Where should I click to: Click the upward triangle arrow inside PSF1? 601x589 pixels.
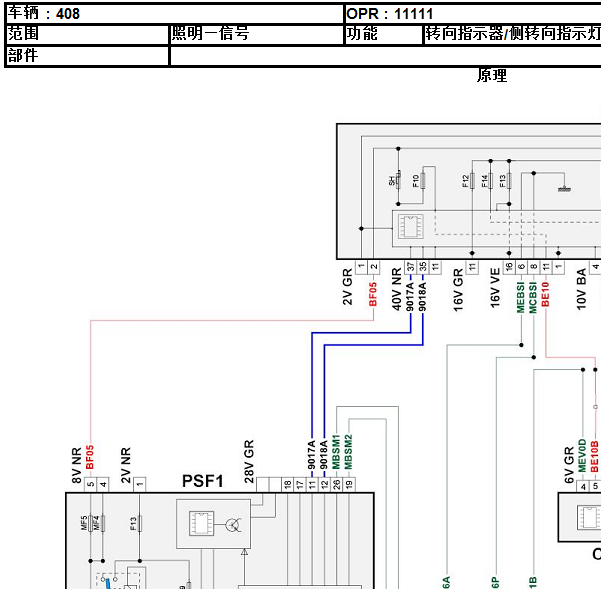coord(244,552)
